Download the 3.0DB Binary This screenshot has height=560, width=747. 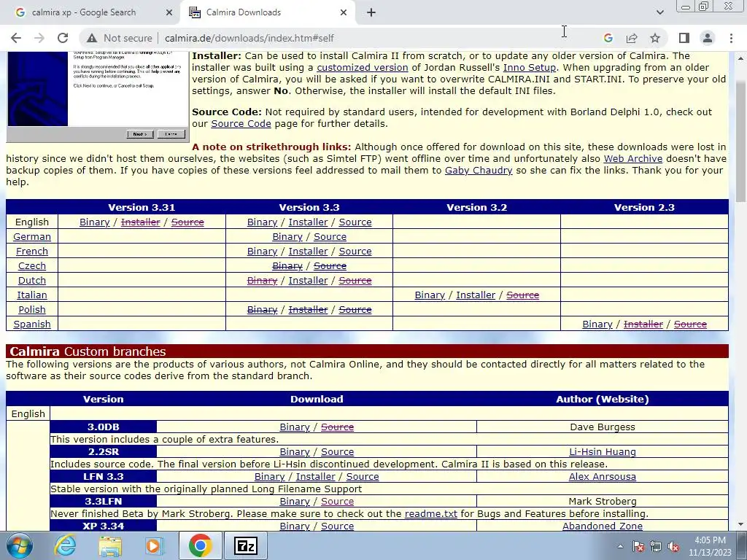pyautogui.click(x=295, y=427)
